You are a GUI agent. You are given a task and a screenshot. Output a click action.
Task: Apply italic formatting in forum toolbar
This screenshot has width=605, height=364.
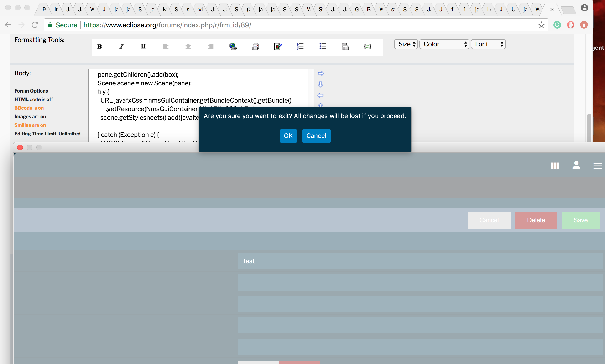pos(121,46)
